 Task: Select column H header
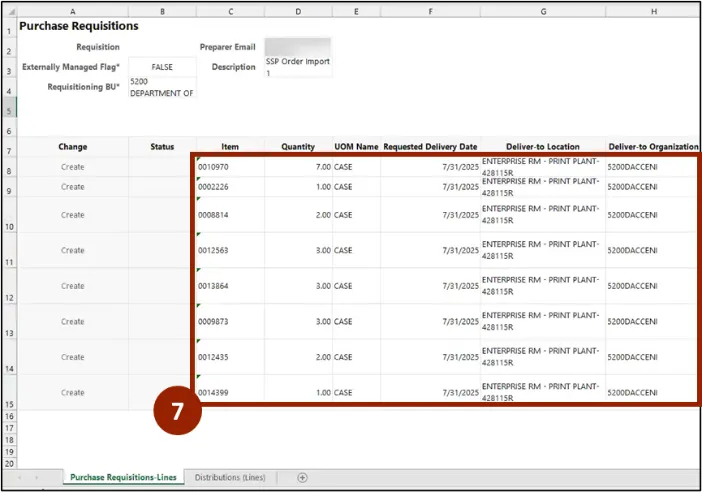[x=653, y=10]
